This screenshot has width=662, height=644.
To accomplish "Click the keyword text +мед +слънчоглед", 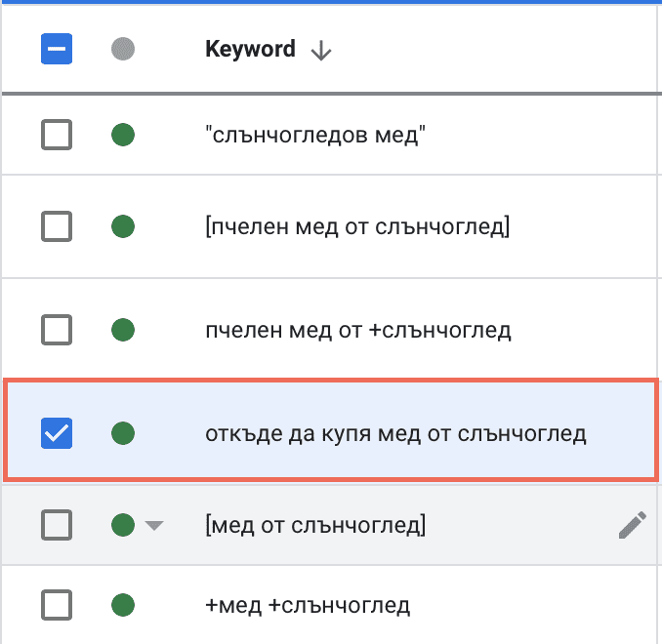I will point(307,605).
